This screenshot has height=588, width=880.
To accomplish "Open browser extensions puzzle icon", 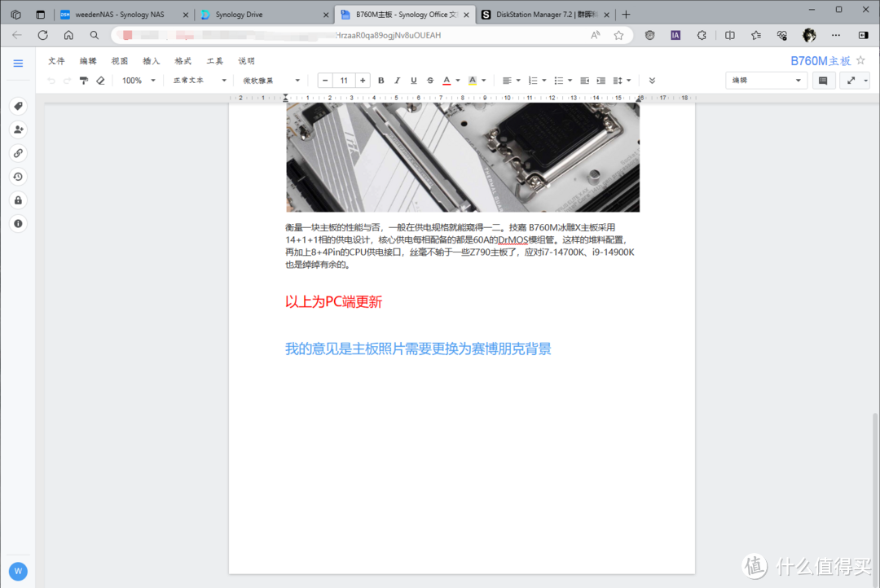I will pyautogui.click(x=702, y=35).
